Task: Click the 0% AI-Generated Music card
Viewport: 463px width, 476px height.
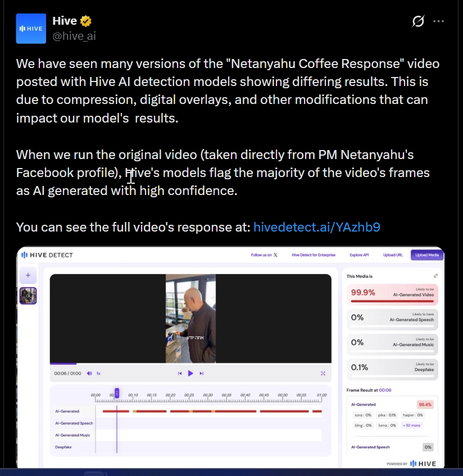Action: [x=392, y=344]
